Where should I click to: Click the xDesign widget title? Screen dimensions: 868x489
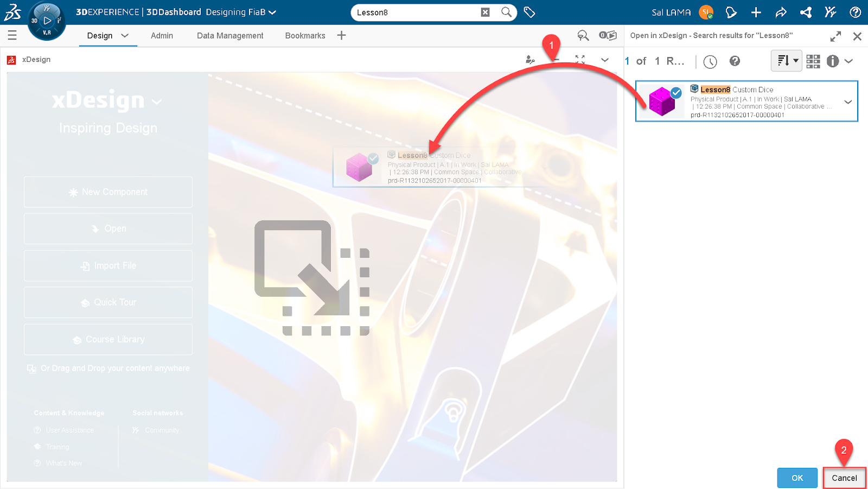coord(36,60)
